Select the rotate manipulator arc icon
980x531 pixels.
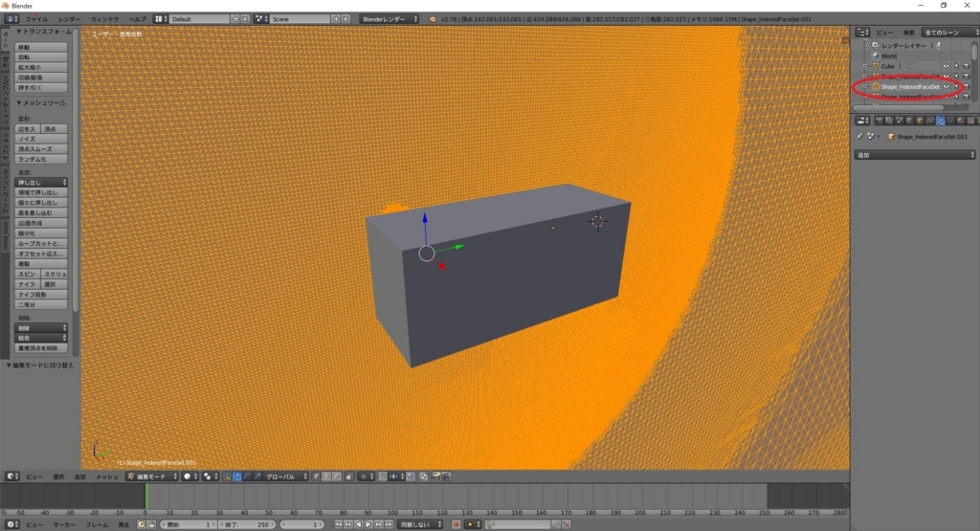click(247, 476)
